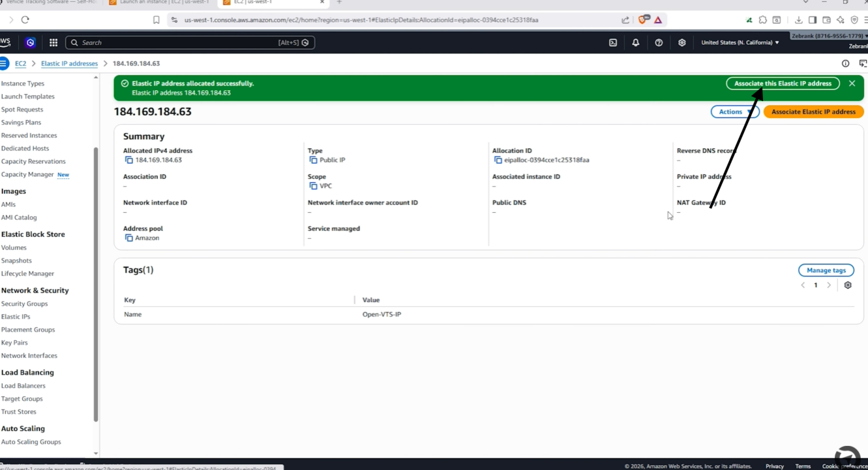This screenshot has height=470, width=868.
Task: Open the Tags table preferences gear
Action: pyautogui.click(x=848, y=285)
